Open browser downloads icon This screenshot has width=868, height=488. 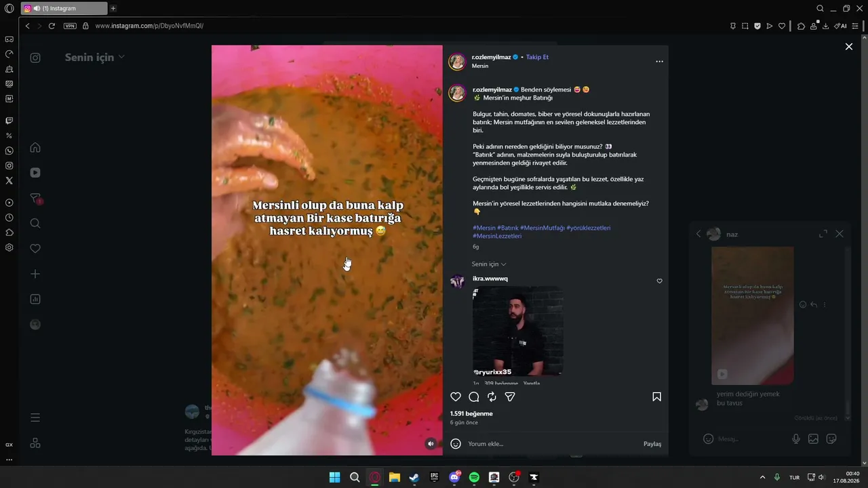click(826, 26)
